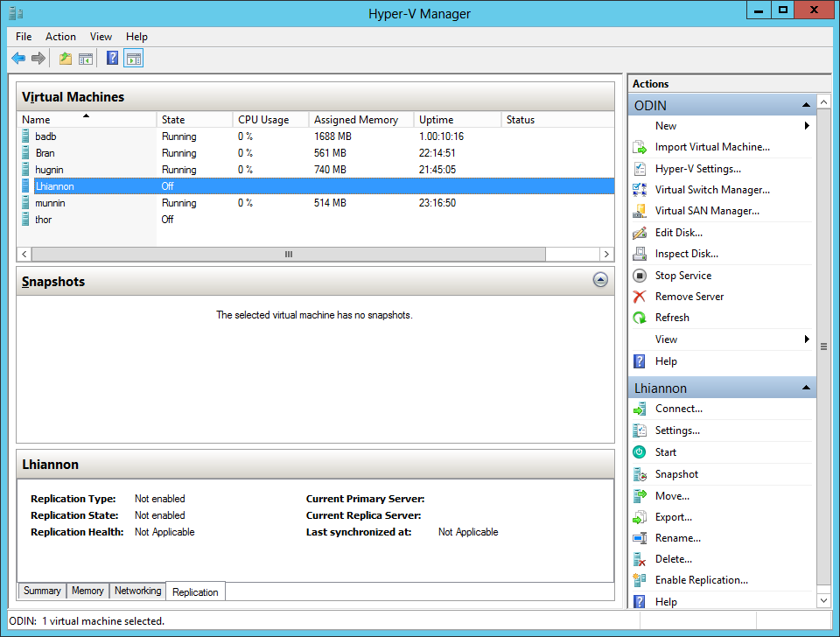Select the thor virtual machine row
This screenshot has width=840, height=637.
pyautogui.click(x=316, y=219)
